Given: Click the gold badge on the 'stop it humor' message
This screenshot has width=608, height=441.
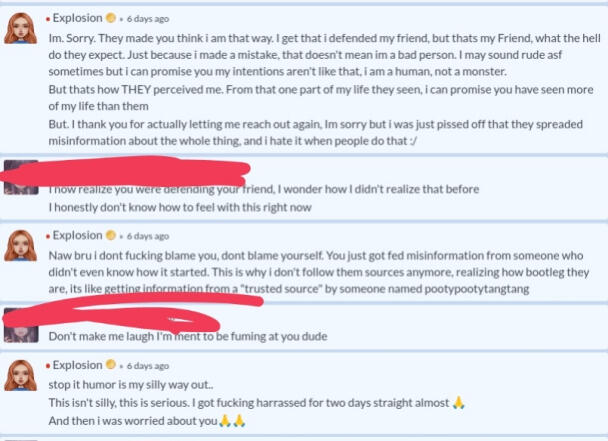Looking at the screenshot, I should pyautogui.click(x=113, y=366).
